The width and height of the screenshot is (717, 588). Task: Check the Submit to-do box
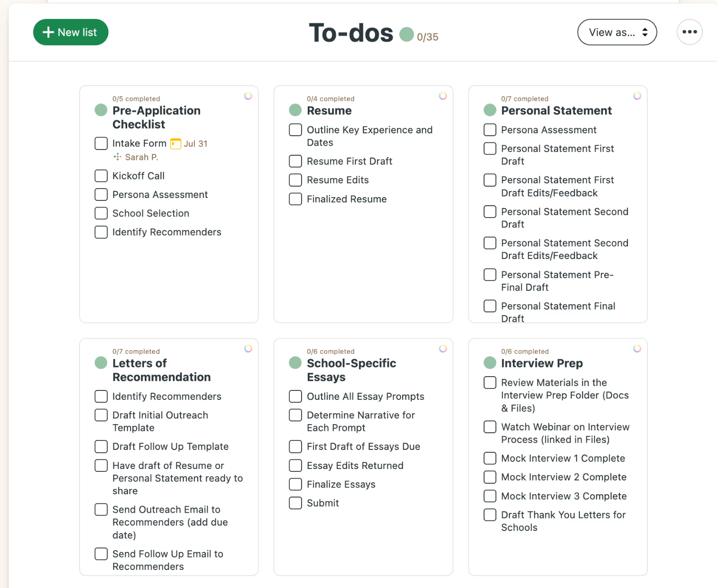(x=295, y=503)
